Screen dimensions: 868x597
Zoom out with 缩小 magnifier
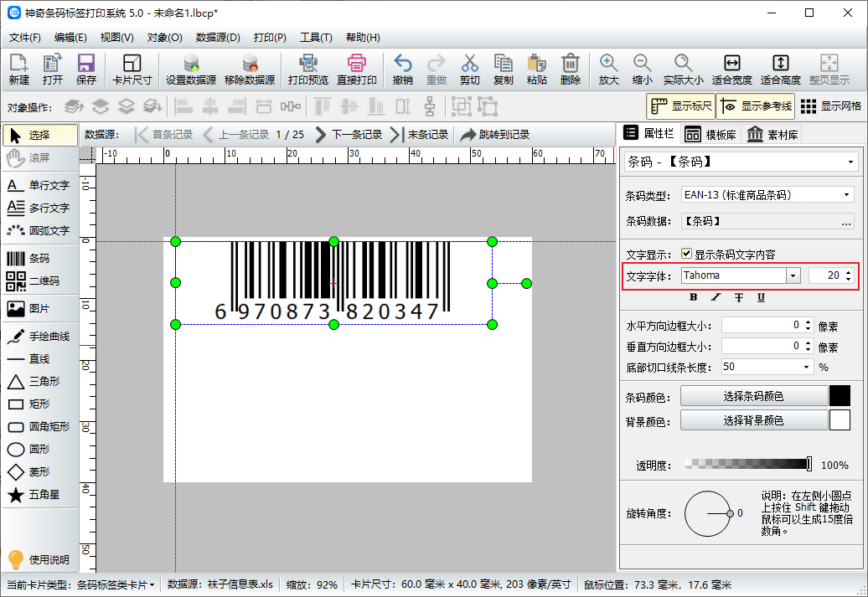pyautogui.click(x=642, y=69)
